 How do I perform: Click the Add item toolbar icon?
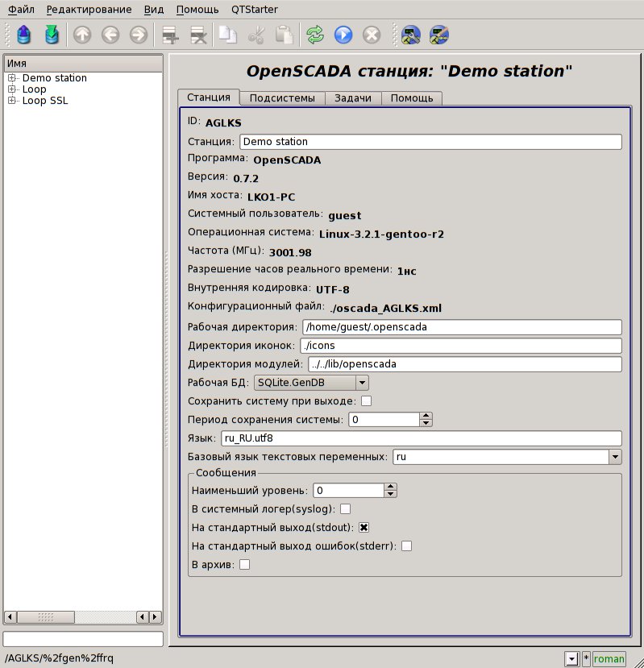point(169,35)
